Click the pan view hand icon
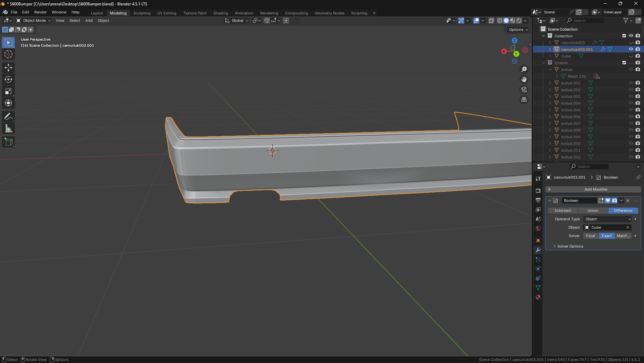The width and height of the screenshot is (644, 363). [524, 79]
